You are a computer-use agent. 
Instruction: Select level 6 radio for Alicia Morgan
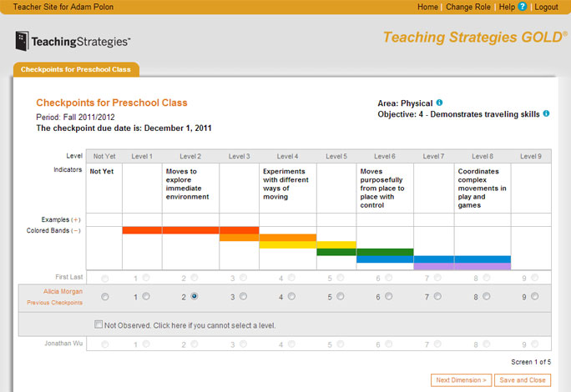click(389, 296)
